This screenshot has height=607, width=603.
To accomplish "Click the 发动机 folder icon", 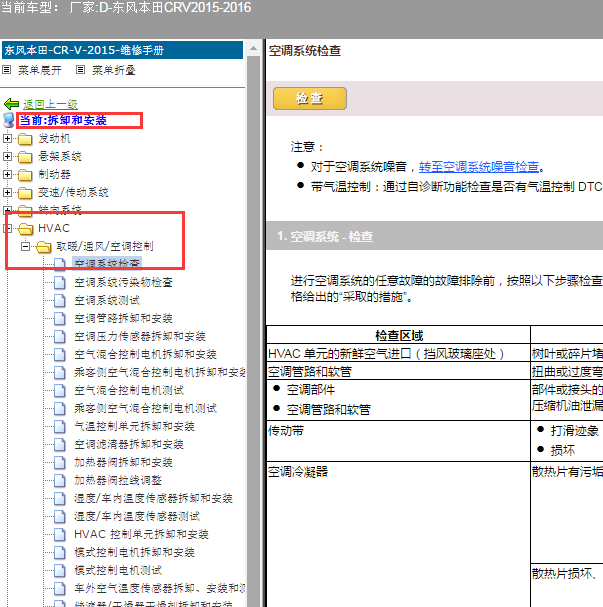I will tap(25, 139).
